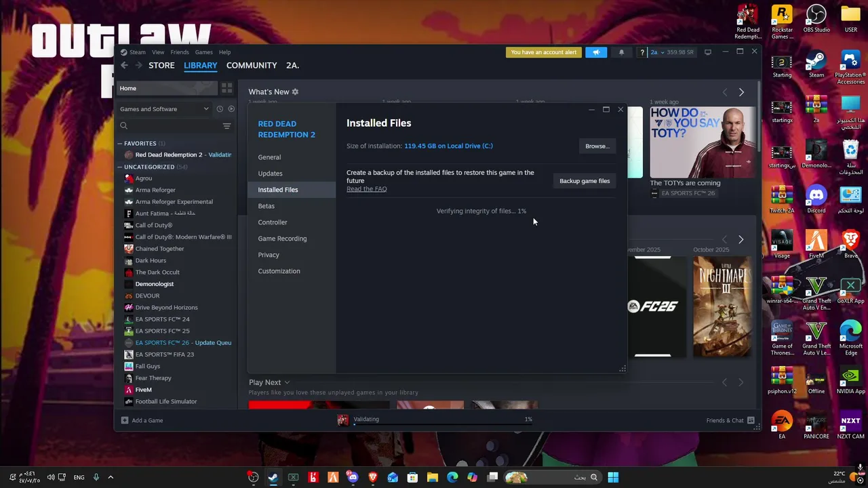Launch NZXT CAM desktop shortcut
This screenshot has height=488, width=868.
pyautogui.click(x=850, y=426)
